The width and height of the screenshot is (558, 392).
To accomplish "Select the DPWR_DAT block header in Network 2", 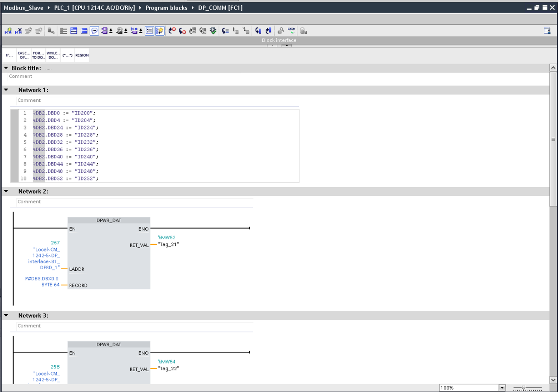I will click(109, 220).
